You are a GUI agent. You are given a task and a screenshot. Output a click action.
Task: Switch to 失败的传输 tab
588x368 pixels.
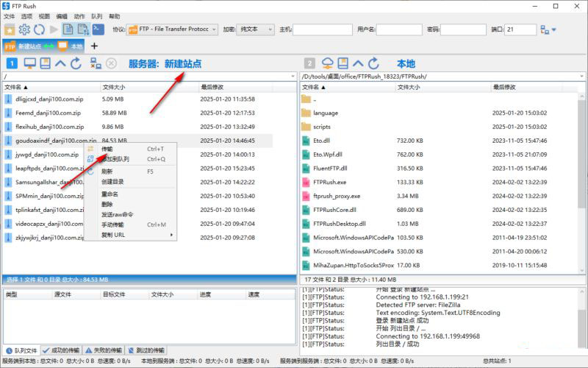tap(104, 350)
